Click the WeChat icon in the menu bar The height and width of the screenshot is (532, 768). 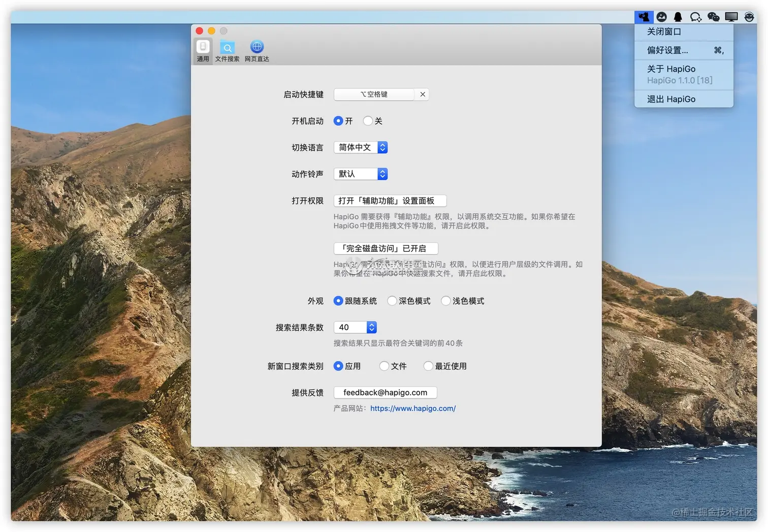pos(713,17)
